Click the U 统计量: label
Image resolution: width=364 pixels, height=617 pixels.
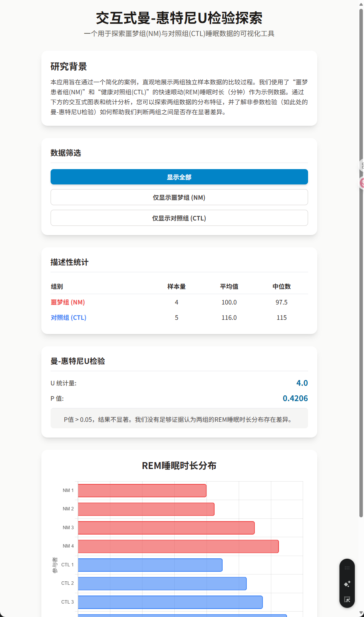click(x=64, y=383)
